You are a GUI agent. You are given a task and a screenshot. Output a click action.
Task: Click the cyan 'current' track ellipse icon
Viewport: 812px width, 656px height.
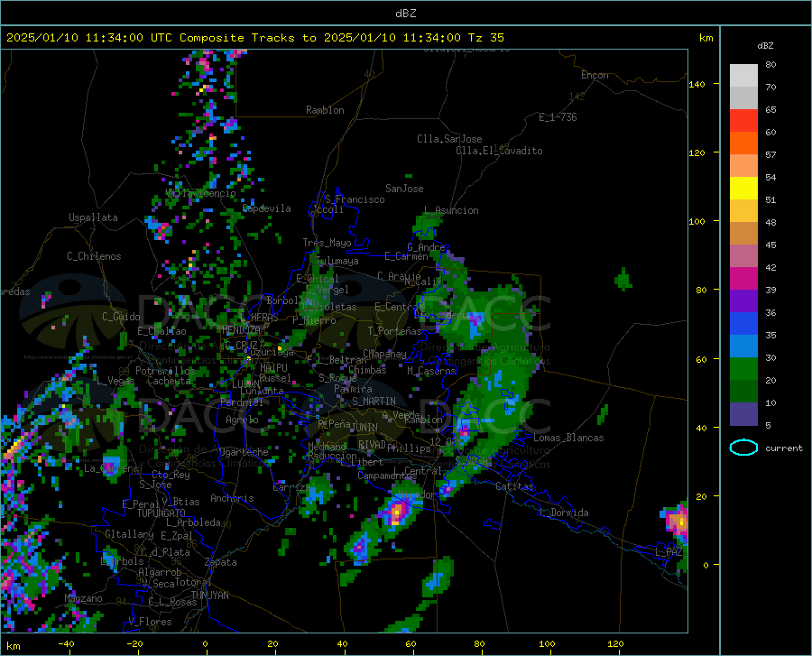[743, 448]
